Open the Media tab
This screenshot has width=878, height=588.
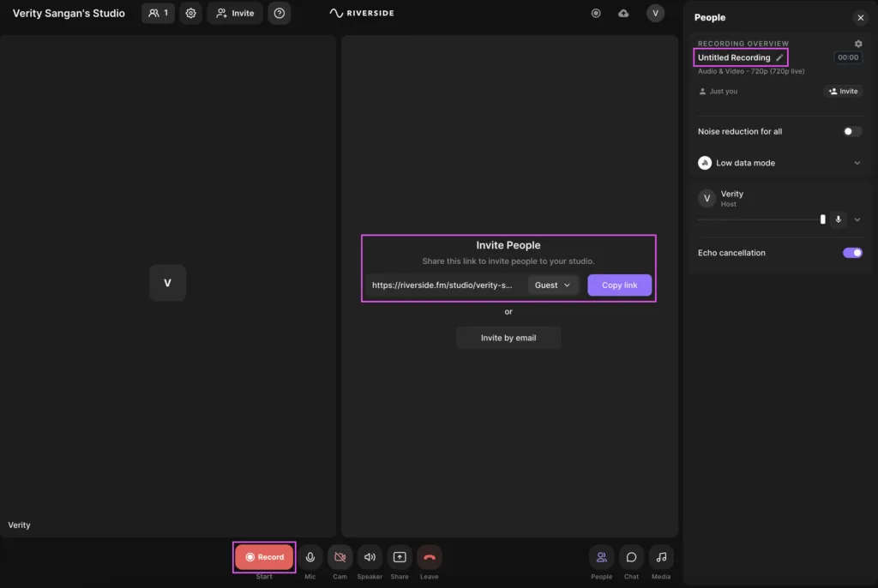[x=661, y=557]
